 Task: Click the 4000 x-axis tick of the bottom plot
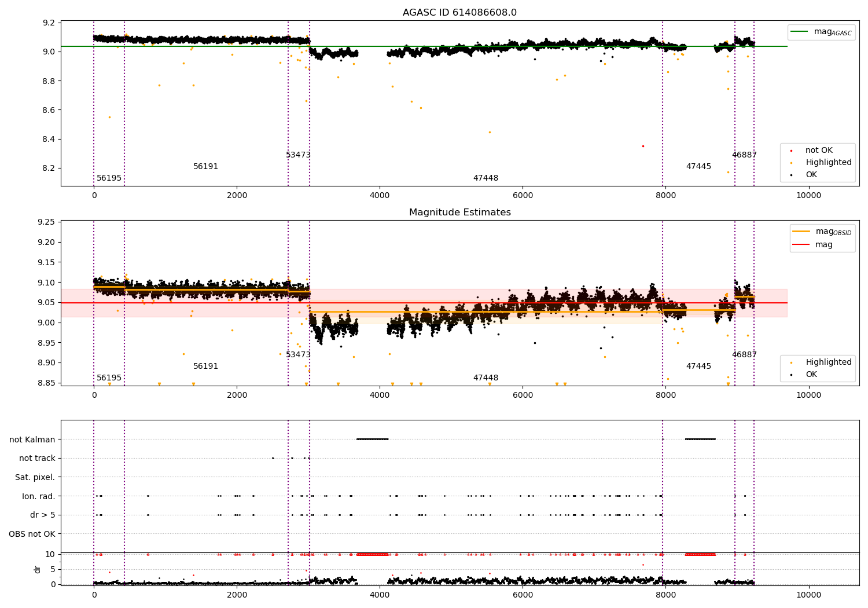380,595
